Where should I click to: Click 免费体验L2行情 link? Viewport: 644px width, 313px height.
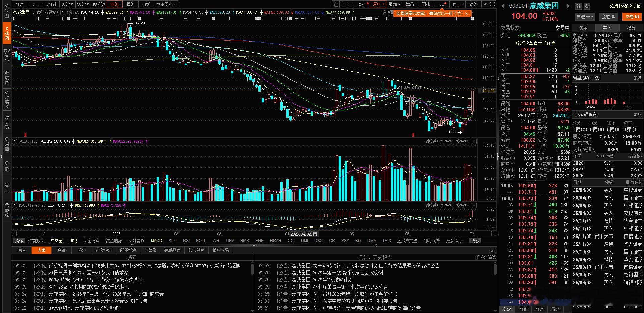point(625,6)
